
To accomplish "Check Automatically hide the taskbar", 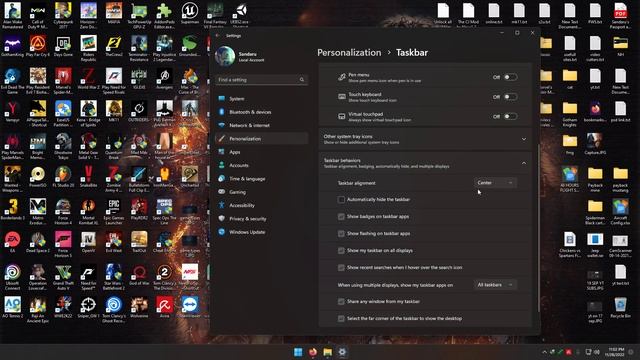I will 341,200.
